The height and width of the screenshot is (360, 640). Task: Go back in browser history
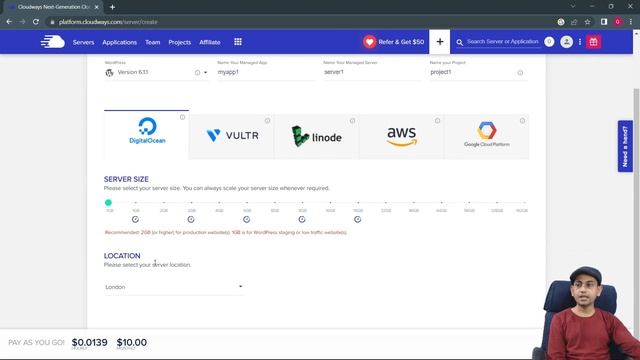click(x=9, y=22)
